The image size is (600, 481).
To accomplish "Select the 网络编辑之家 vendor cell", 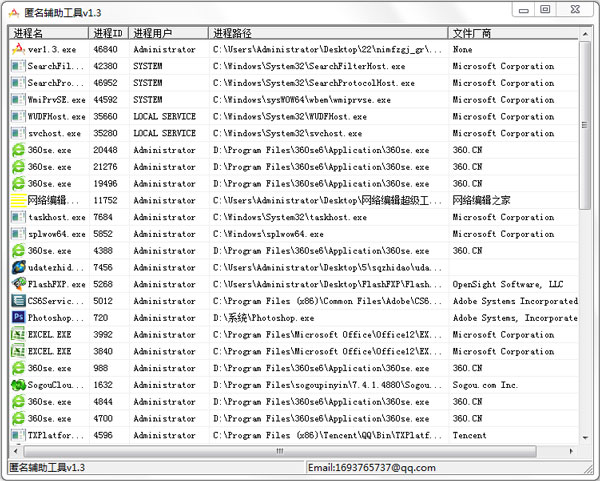I will 481,200.
